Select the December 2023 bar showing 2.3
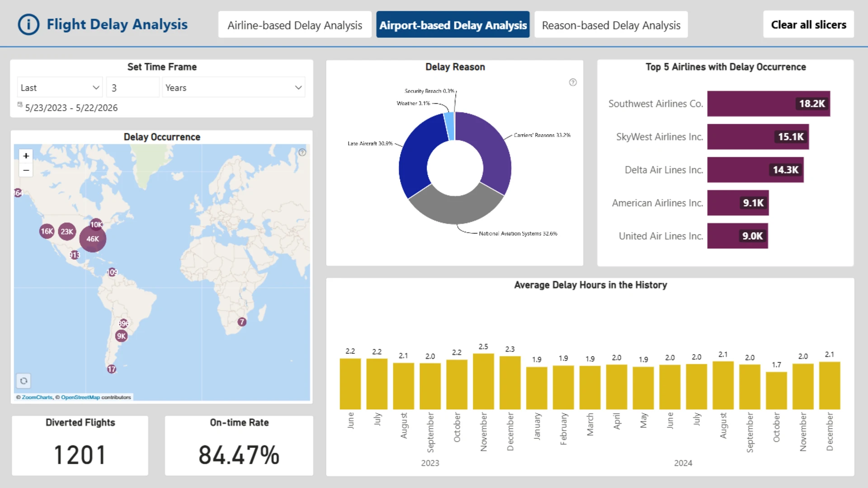Viewport: 868px width, 488px height. (x=510, y=383)
